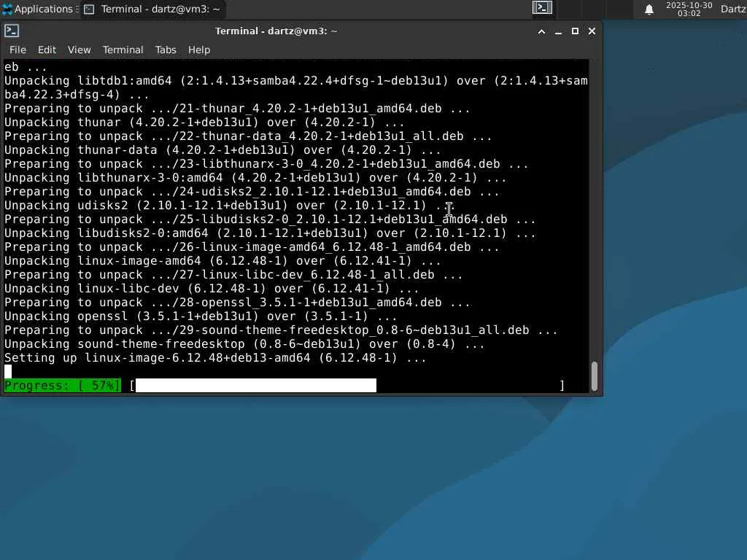Click 'Unpacking linux-image-amd64' output line
Viewport: 747px width, 560px height.
click(222, 261)
